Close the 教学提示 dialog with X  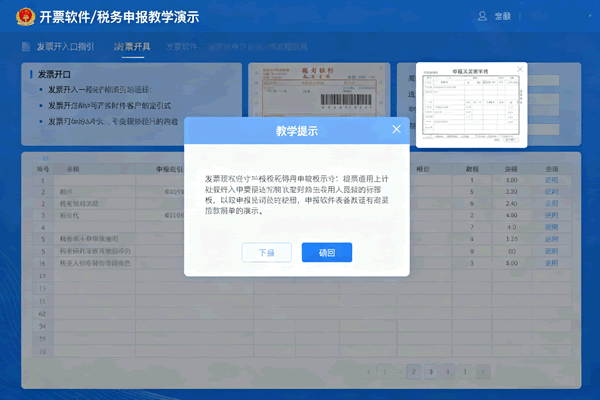(396, 129)
